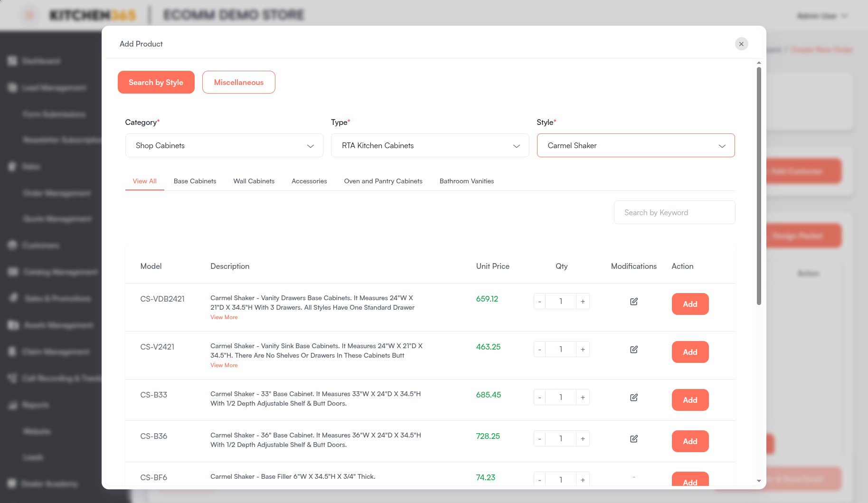Open the Category dropdown

pos(224,145)
